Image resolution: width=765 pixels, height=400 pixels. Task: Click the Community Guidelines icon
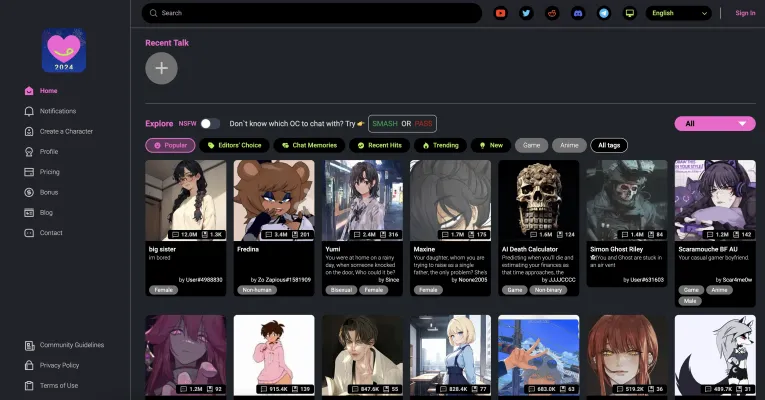pos(29,345)
